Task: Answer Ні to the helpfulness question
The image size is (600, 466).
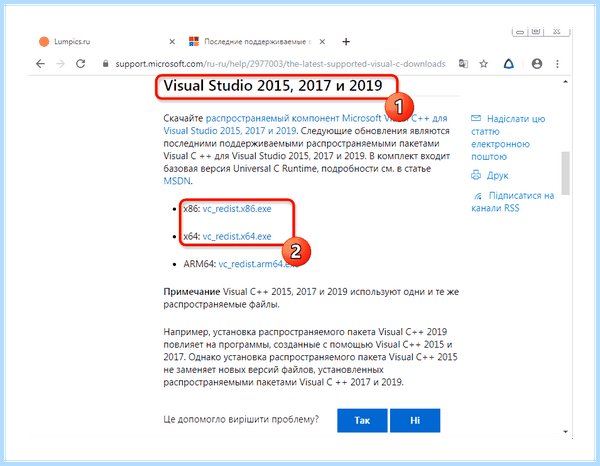Action: point(415,420)
